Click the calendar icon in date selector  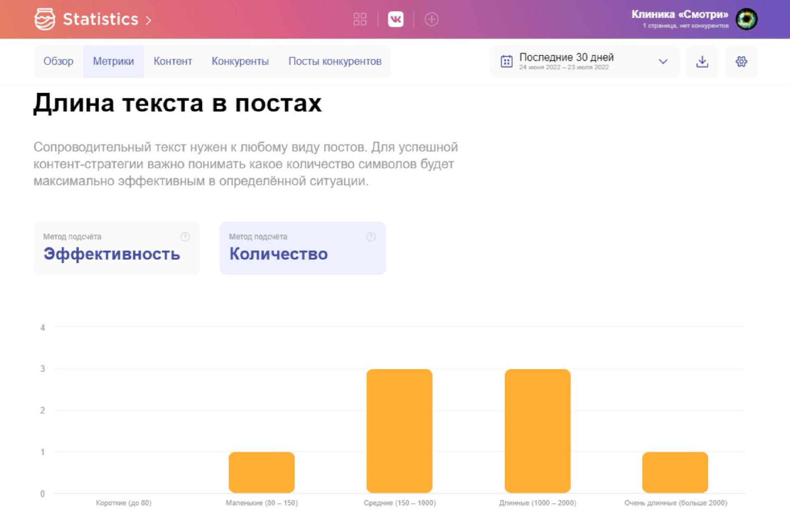coord(507,61)
